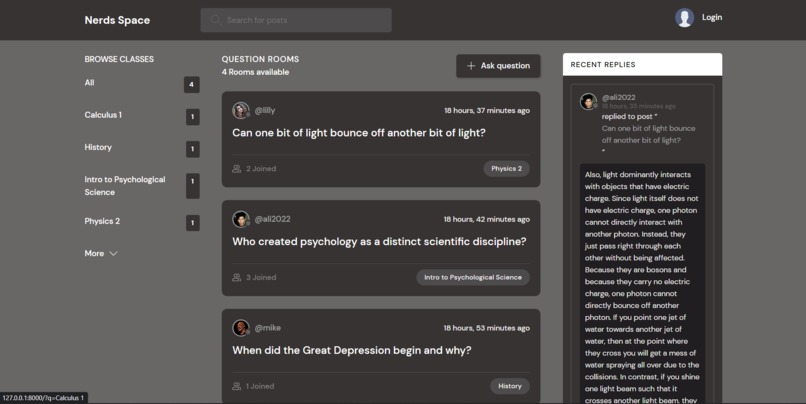Click the "3 Joined" participant count
Image resolution: width=806 pixels, height=404 pixels.
(261, 278)
